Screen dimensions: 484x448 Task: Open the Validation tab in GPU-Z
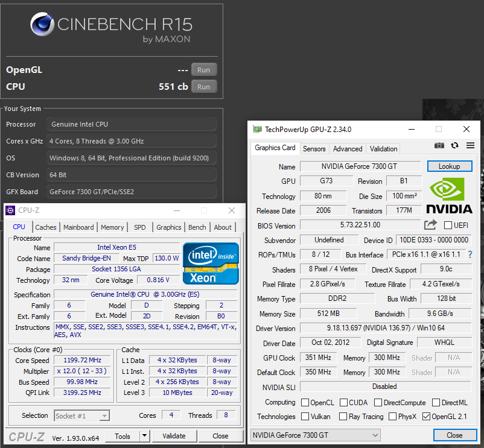pyautogui.click(x=383, y=149)
